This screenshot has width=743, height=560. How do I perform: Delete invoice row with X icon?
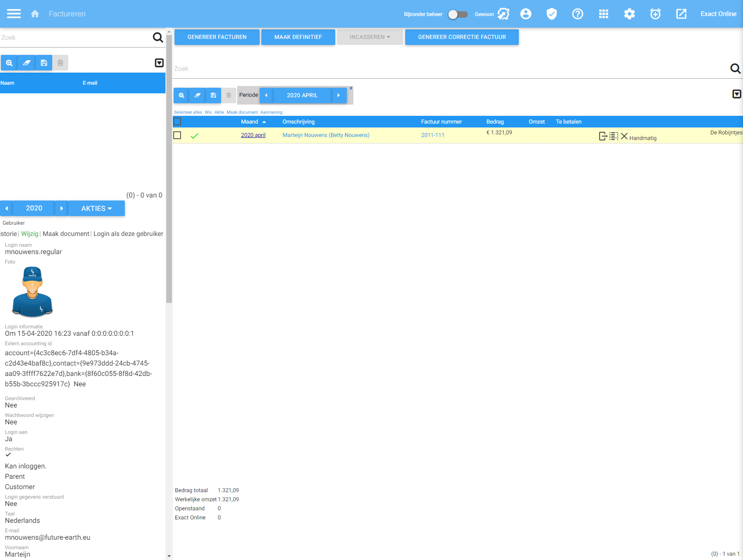(x=624, y=136)
